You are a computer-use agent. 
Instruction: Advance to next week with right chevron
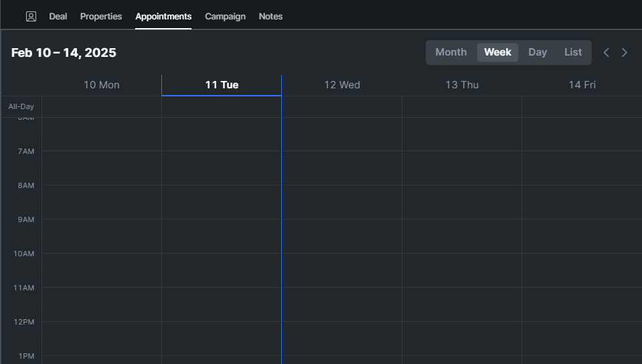(x=625, y=52)
